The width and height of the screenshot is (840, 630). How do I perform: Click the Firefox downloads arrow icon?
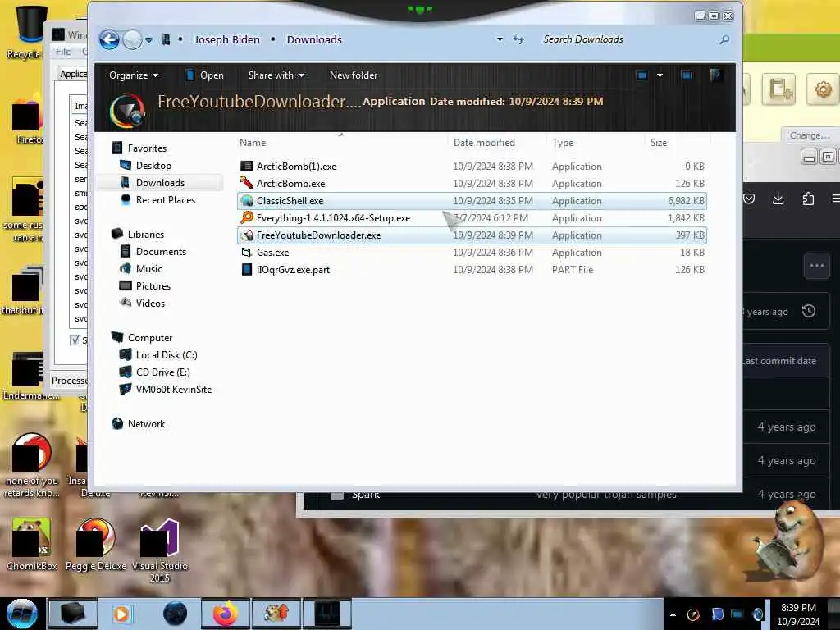pyautogui.click(x=778, y=199)
